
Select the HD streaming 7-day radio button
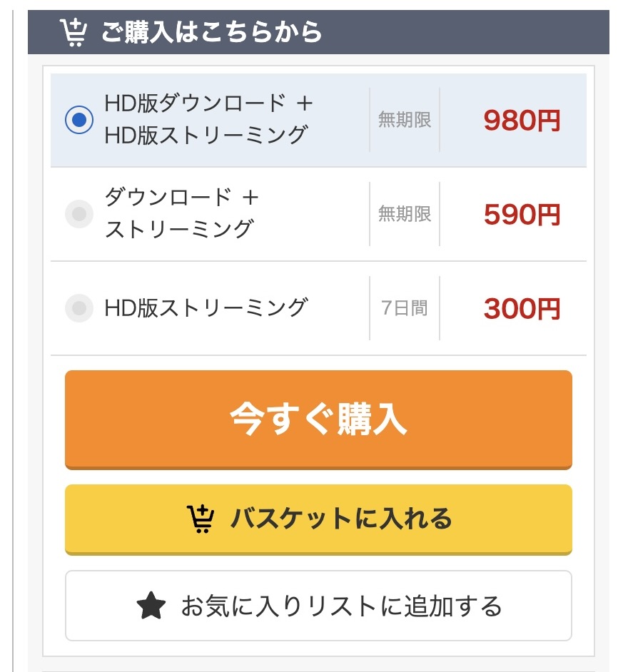tap(79, 308)
